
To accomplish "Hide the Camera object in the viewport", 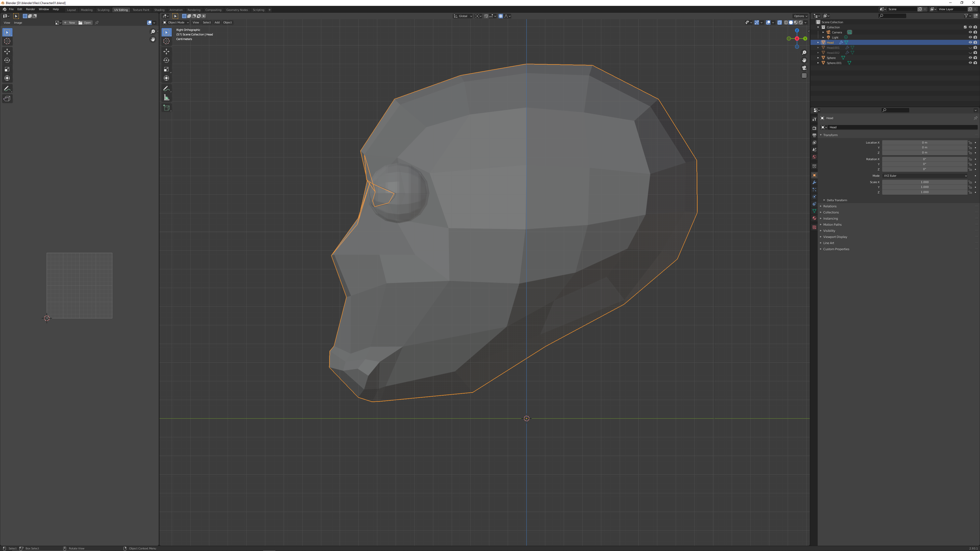I will pos(970,32).
